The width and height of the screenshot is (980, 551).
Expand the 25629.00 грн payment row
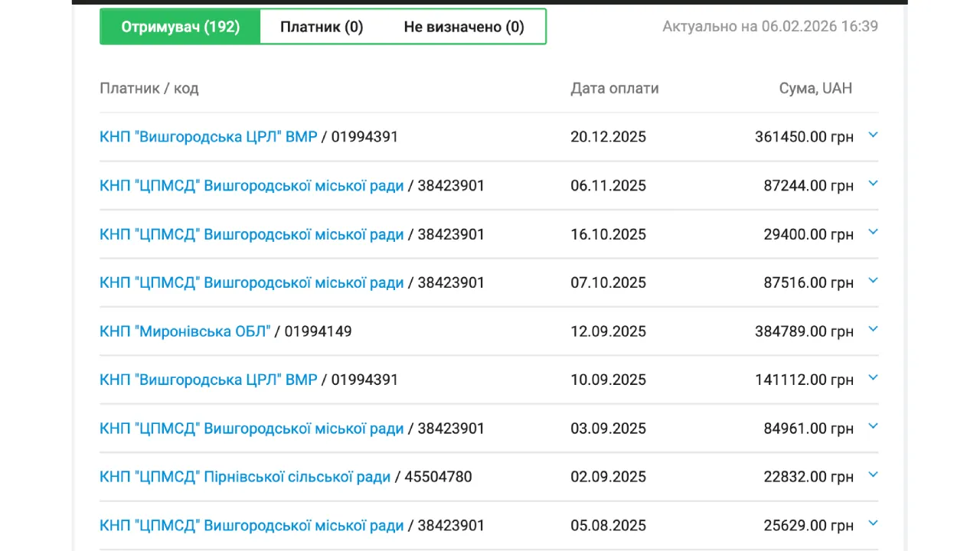point(873,524)
